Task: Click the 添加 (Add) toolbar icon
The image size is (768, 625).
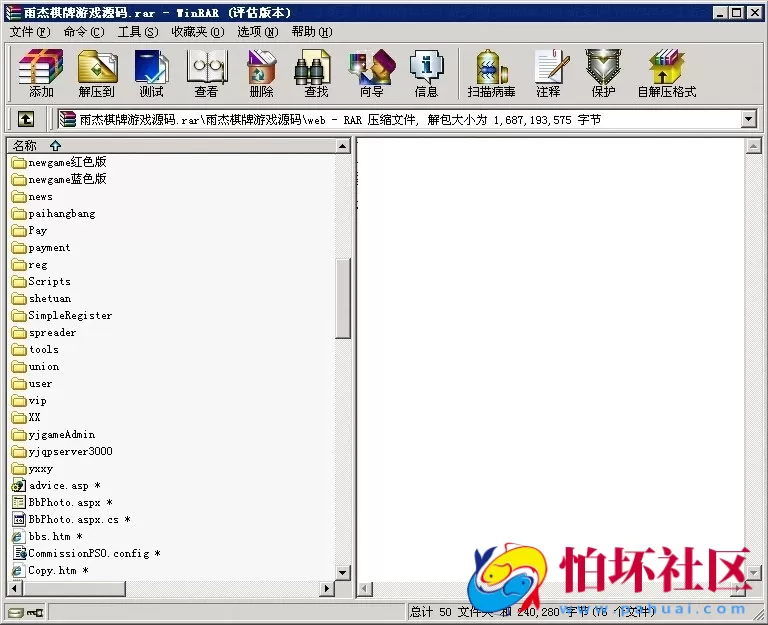Action: pyautogui.click(x=41, y=73)
